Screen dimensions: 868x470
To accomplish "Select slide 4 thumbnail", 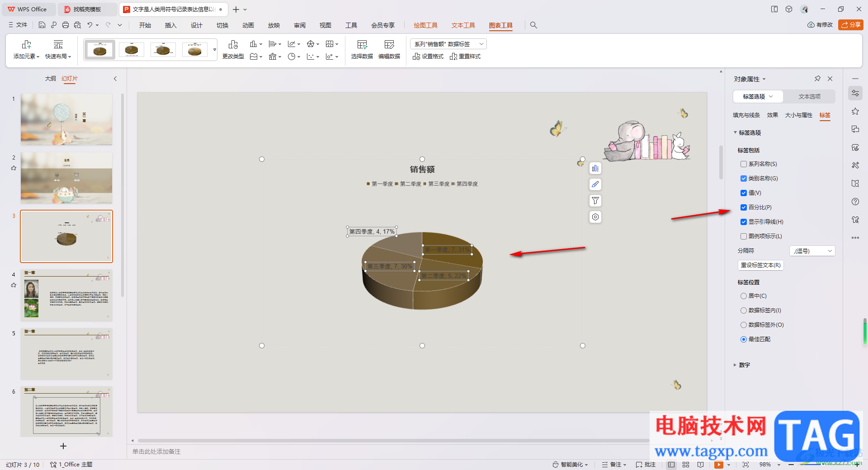I will 66,295.
